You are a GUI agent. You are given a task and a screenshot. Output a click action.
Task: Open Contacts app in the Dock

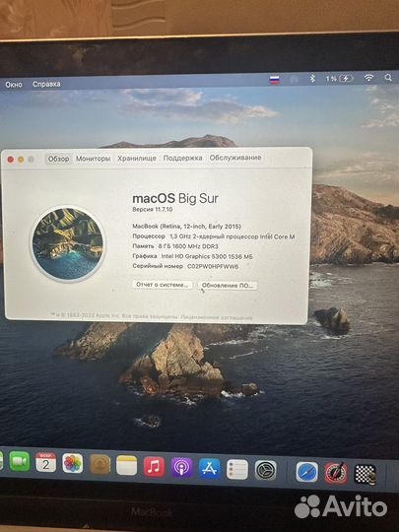point(100,464)
